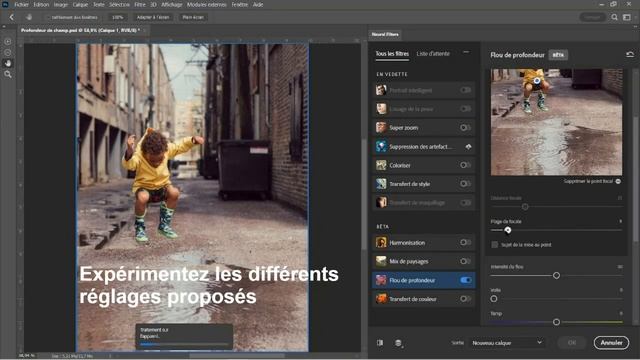640x360 pixels.
Task: Open the search icon at top right
Action: pyautogui.click(x=614, y=17)
